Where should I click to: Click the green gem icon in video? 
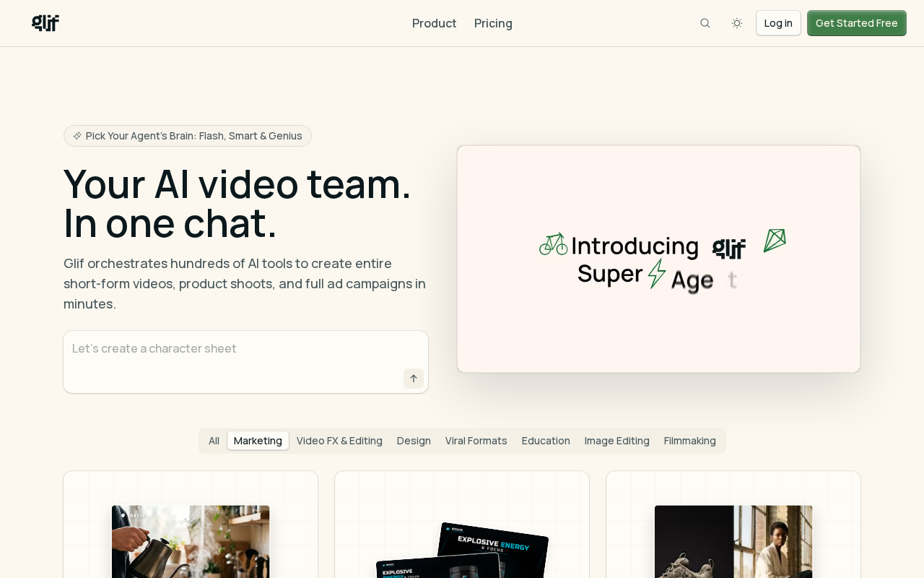click(x=775, y=241)
